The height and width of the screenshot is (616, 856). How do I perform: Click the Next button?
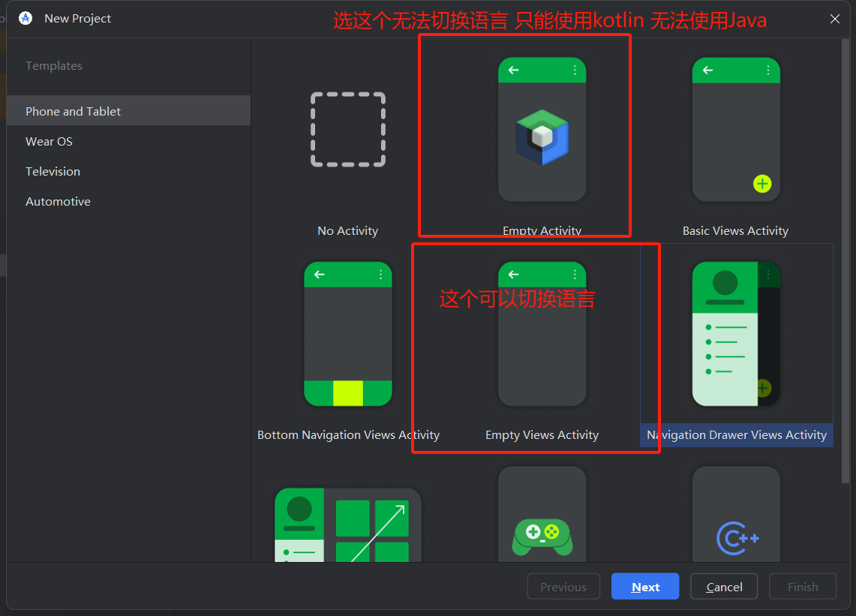[x=645, y=587]
